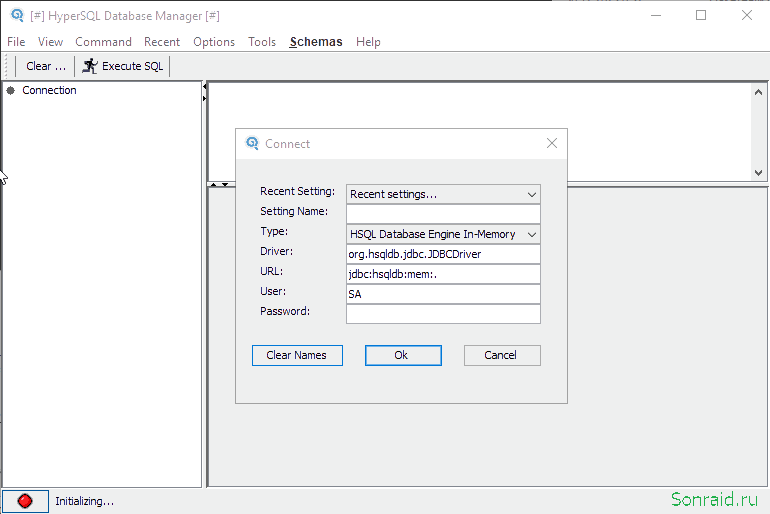Open the Recent menu
The image size is (770, 514).
pyautogui.click(x=162, y=42)
